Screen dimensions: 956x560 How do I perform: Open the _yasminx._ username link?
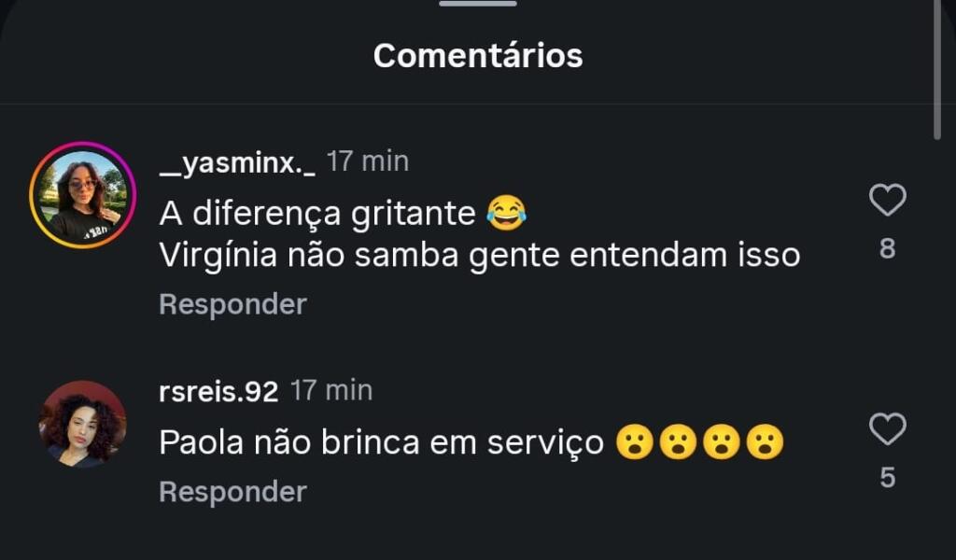point(237,162)
